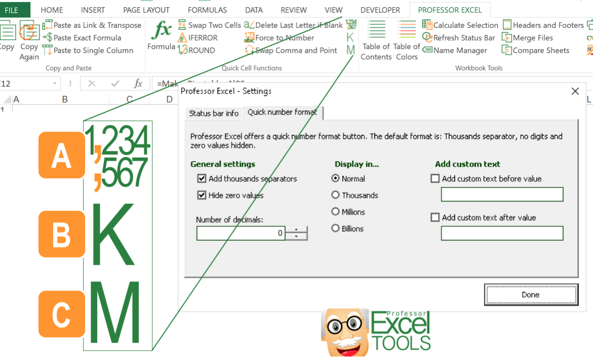Open the DEVELOPER ribbon tab
The image size is (593, 364).
tap(380, 9)
